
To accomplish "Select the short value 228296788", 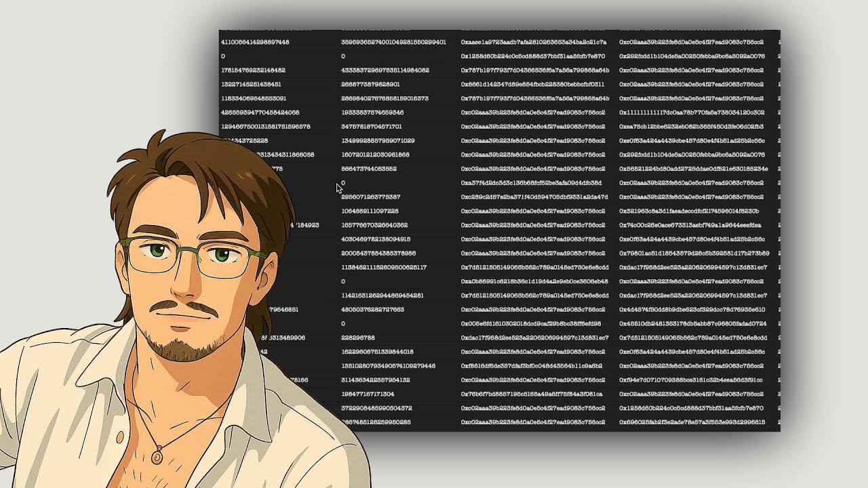I will (x=358, y=338).
